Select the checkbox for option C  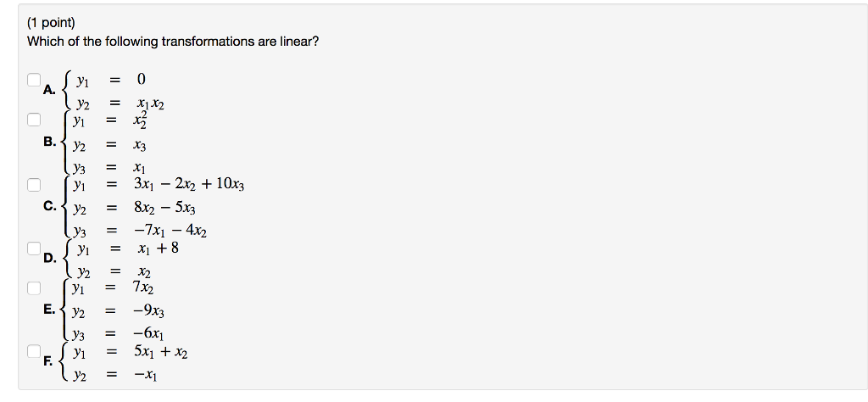pyautogui.click(x=34, y=184)
